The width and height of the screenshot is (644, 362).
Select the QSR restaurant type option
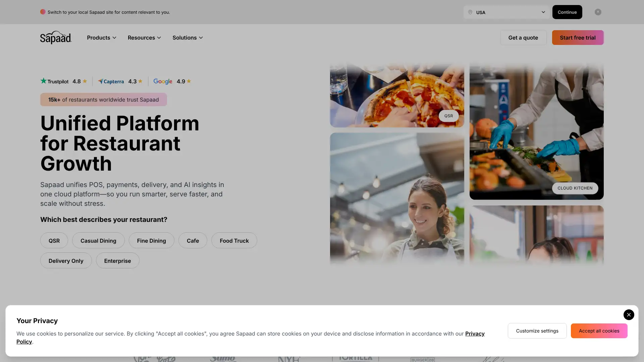(54, 241)
